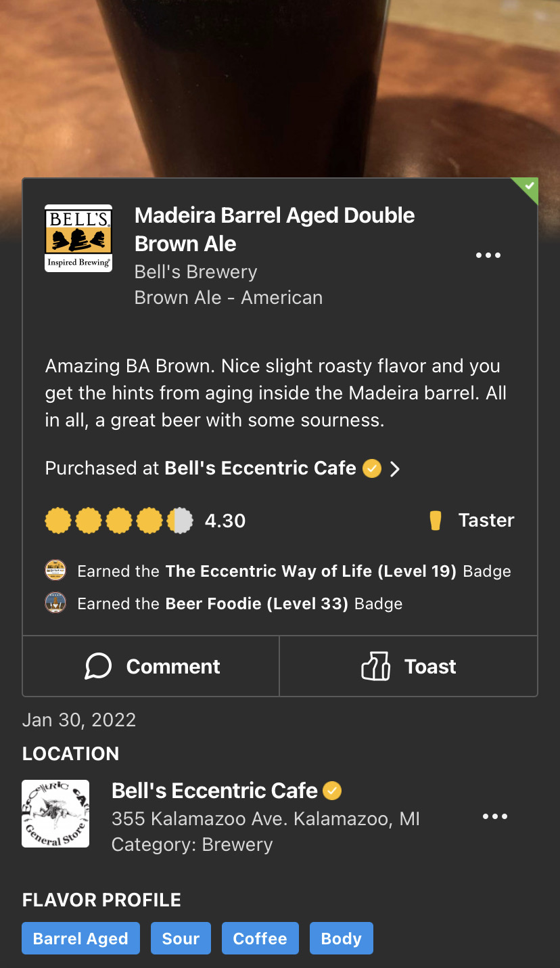
Task: Select the Barrel Aged flavor tag
Action: coord(80,938)
